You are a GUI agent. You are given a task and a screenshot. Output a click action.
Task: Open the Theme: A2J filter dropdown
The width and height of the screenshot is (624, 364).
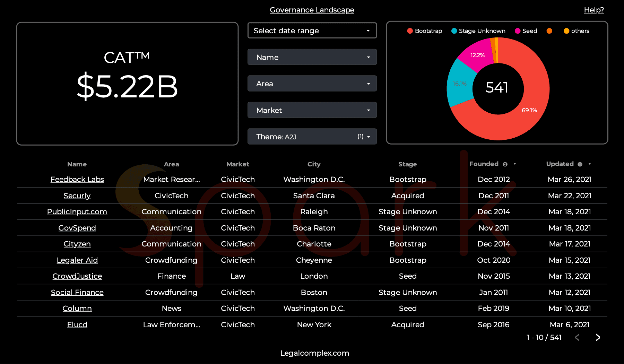point(312,137)
